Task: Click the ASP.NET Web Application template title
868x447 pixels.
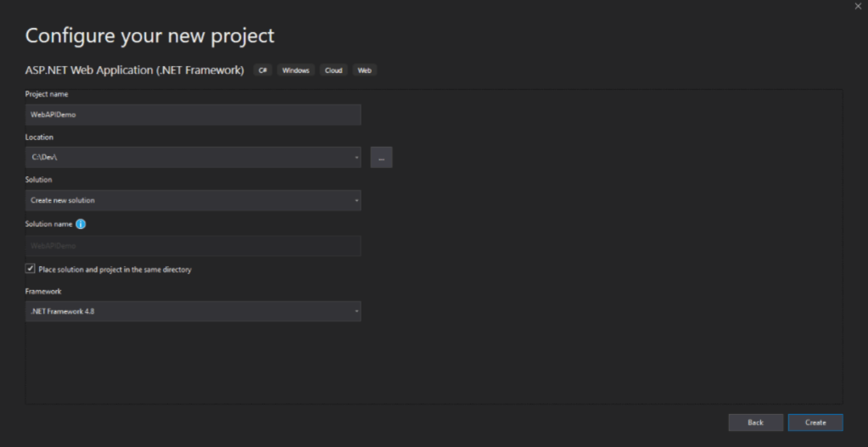Action: (x=135, y=70)
